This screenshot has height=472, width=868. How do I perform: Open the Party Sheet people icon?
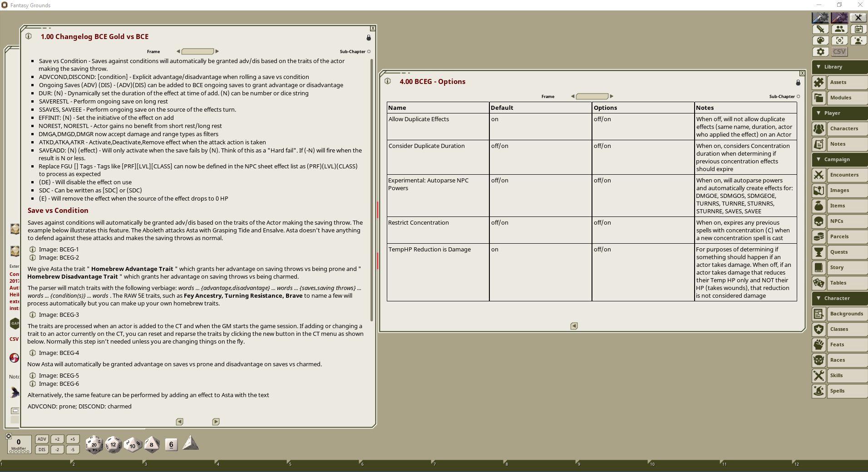click(x=839, y=29)
